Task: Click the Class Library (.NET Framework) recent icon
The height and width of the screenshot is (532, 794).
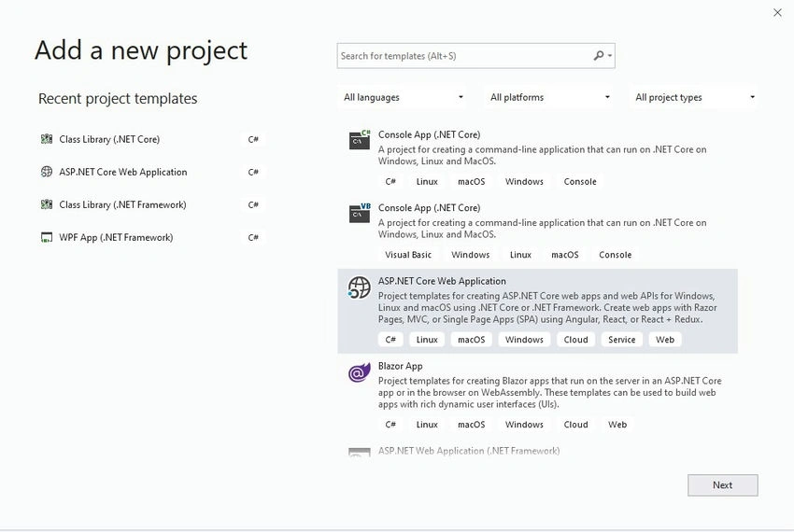Action: click(47, 204)
